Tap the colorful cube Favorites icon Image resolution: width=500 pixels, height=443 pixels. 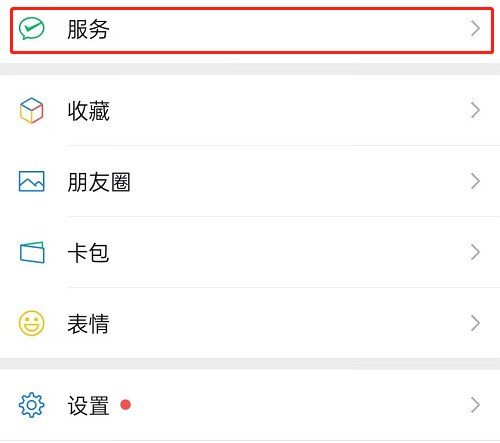click(x=31, y=110)
